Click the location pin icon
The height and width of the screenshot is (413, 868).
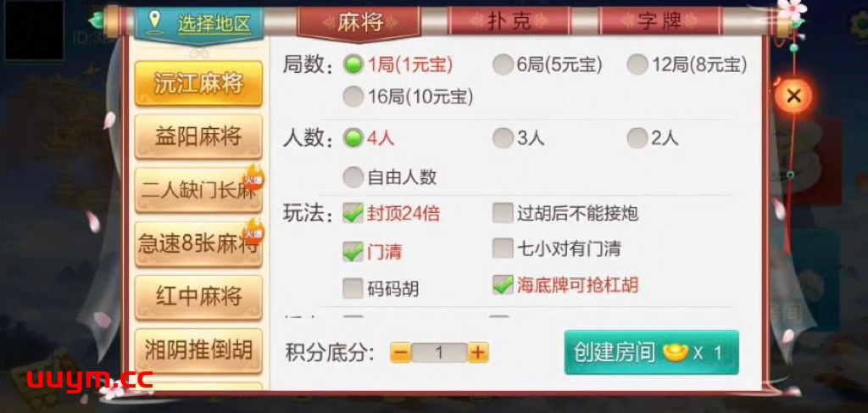point(154,22)
